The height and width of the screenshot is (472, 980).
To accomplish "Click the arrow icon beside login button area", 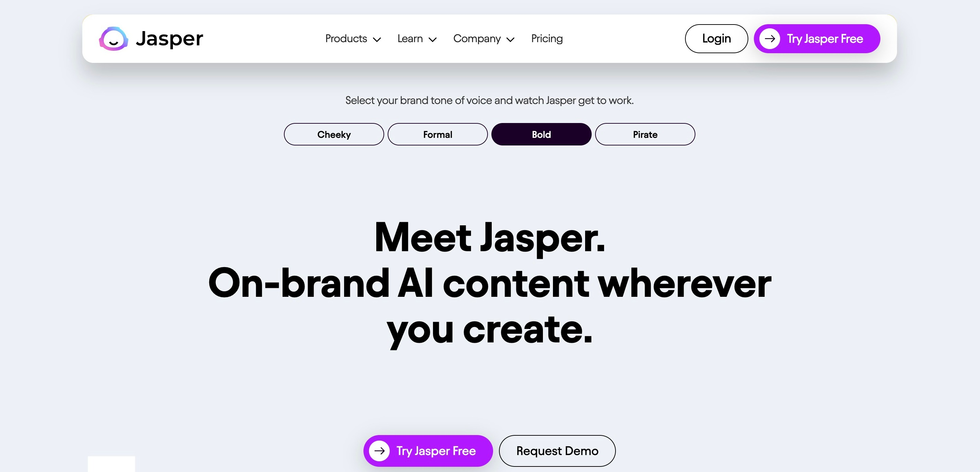I will click(770, 39).
